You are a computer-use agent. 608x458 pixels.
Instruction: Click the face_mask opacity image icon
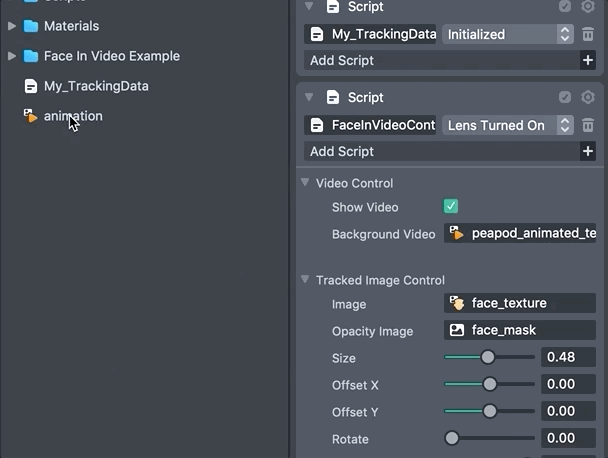click(x=457, y=330)
